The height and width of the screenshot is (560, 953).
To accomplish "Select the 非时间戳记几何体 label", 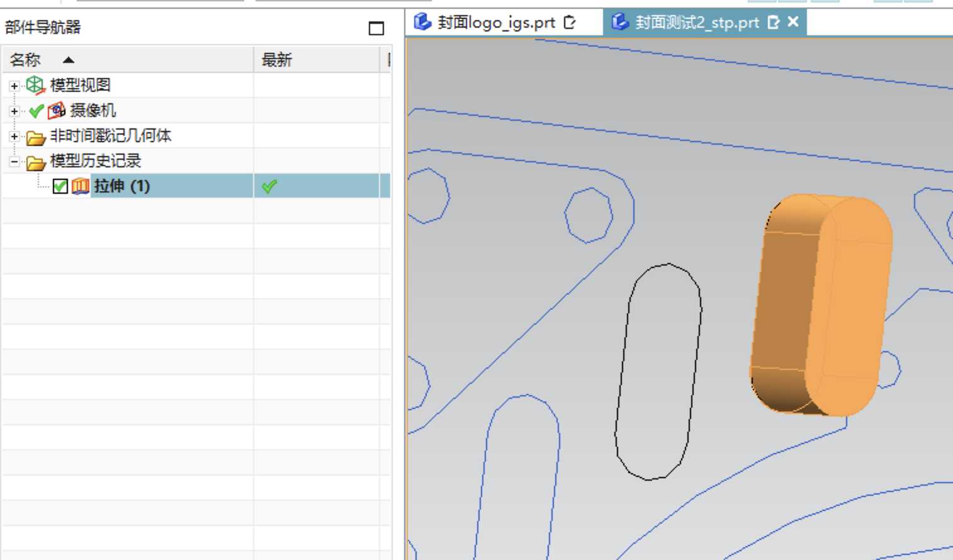I will point(111,136).
